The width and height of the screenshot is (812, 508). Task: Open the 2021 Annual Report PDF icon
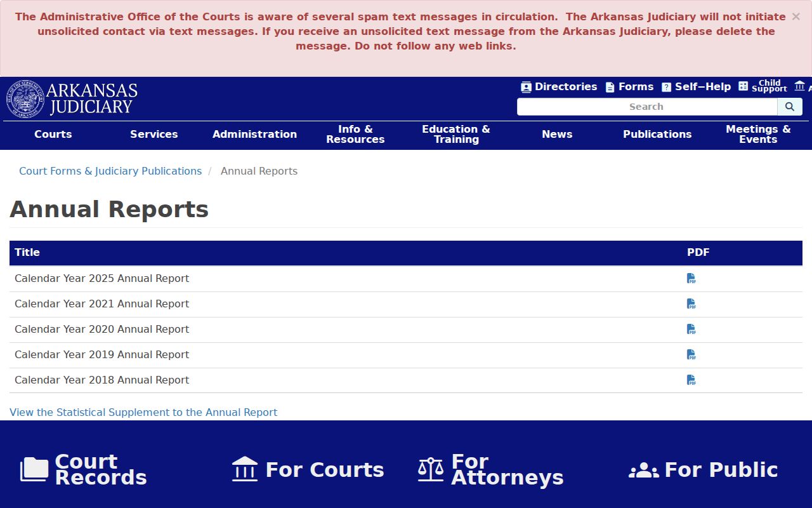point(691,304)
